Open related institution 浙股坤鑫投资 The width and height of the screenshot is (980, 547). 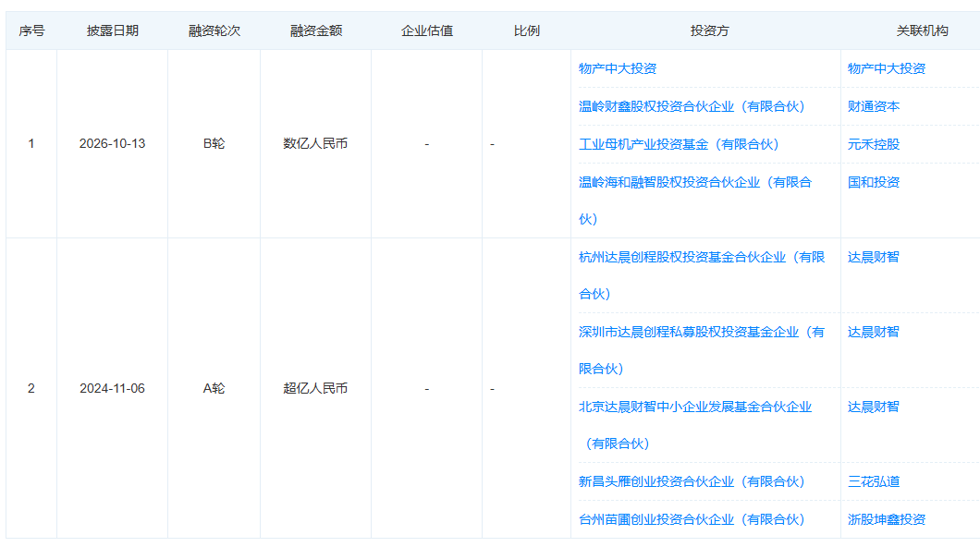coord(887,519)
